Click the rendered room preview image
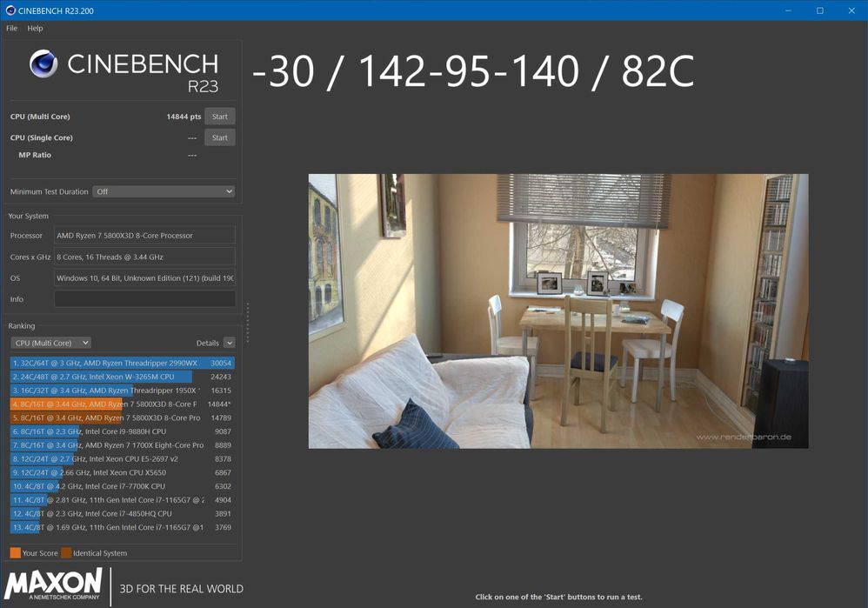 (x=558, y=311)
